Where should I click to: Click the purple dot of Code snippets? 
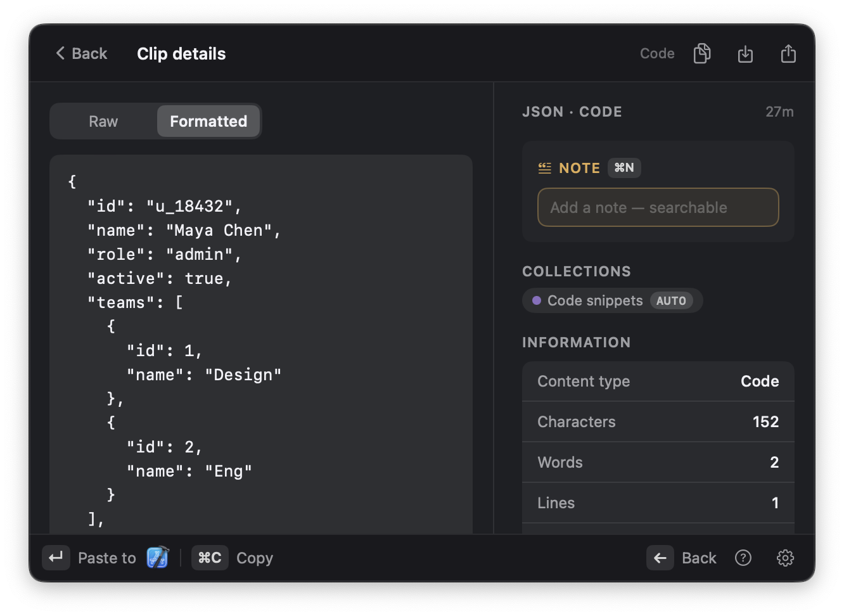coord(537,300)
